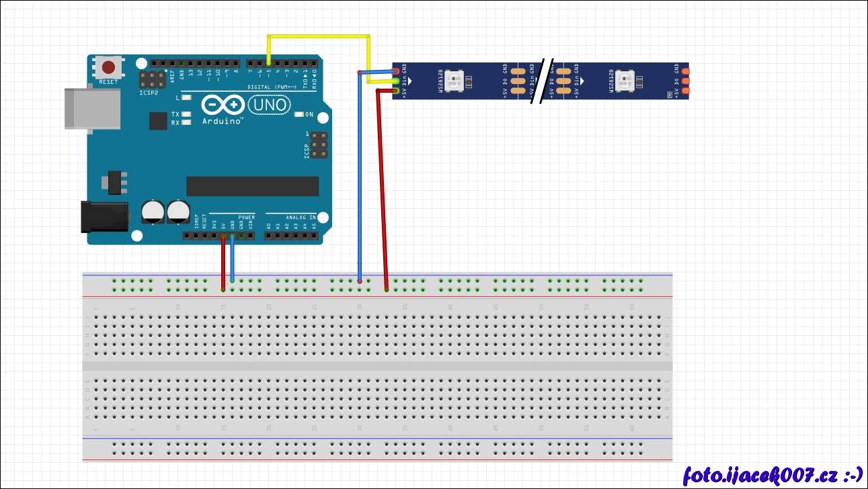Select the yellow data wire above Arduino
Viewport: 868px width, 489px height.
319,36
